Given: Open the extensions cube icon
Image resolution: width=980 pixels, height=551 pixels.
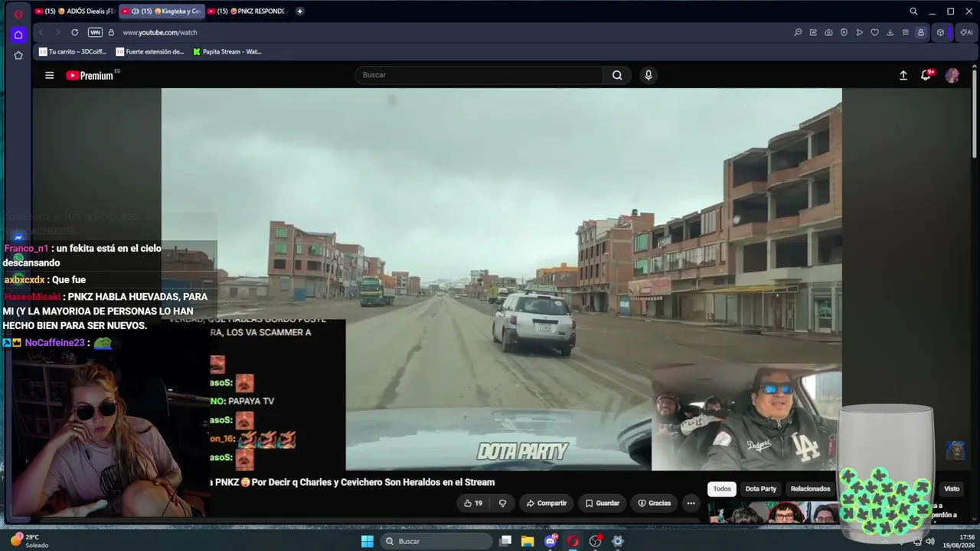Looking at the screenshot, I should [940, 32].
